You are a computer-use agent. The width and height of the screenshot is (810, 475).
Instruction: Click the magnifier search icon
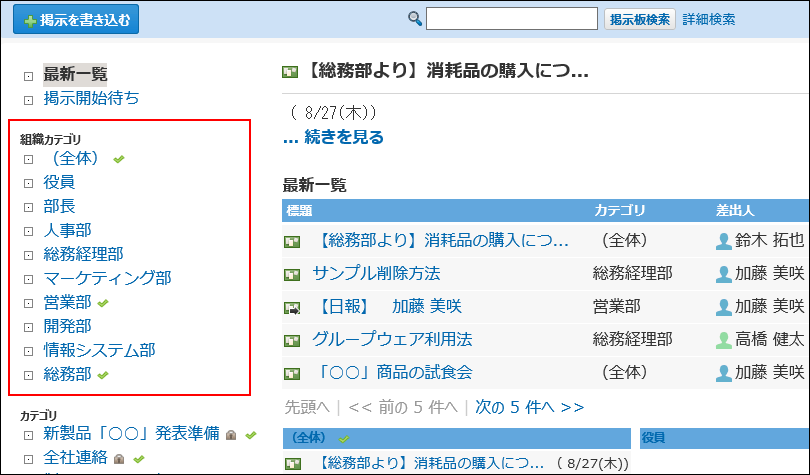(x=415, y=19)
